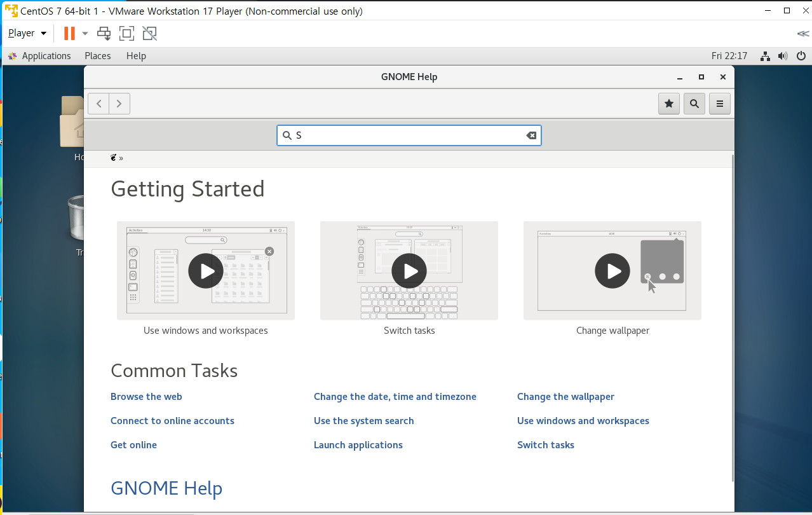This screenshot has height=515, width=812.
Task: Open the Browse the web link
Action: (x=146, y=397)
